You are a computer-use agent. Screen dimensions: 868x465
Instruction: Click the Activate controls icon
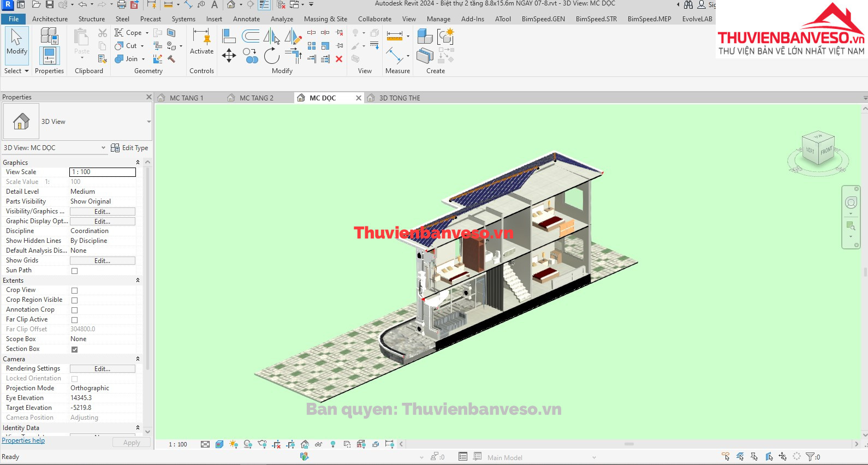click(201, 41)
